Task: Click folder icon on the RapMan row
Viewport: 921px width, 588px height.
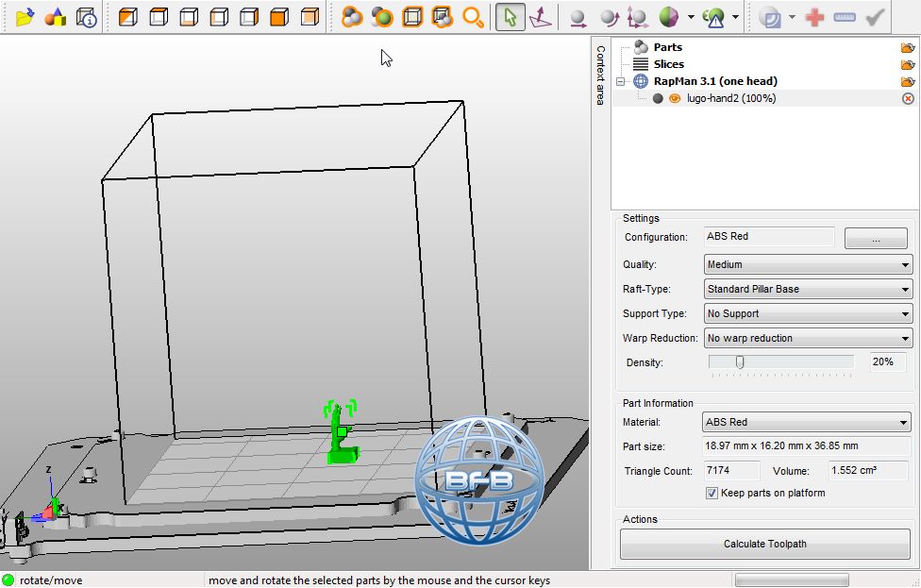Action: pos(908,82)
